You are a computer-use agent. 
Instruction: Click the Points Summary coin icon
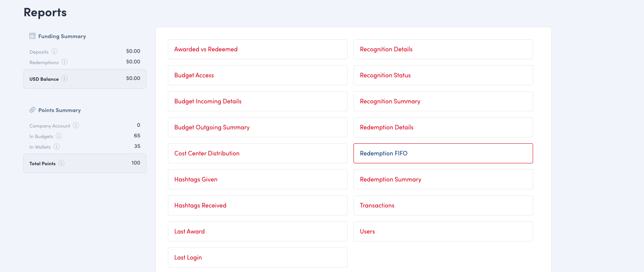coord(32,110)
